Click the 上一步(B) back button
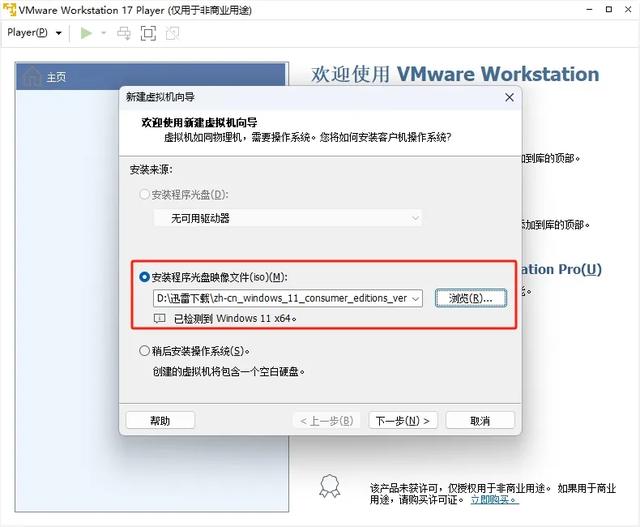Viewport: 640px width, 527px height. pyautogui.click(x=327, y=420)
